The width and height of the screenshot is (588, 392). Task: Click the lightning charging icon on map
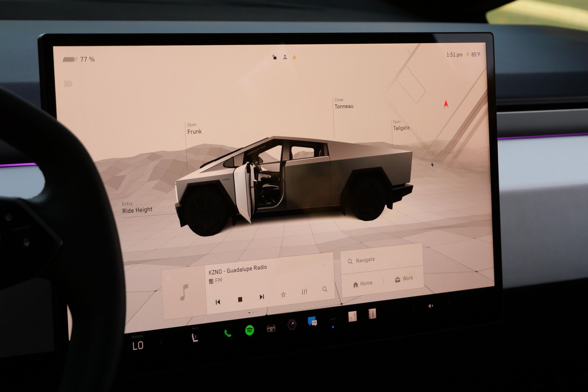point(432,165)
